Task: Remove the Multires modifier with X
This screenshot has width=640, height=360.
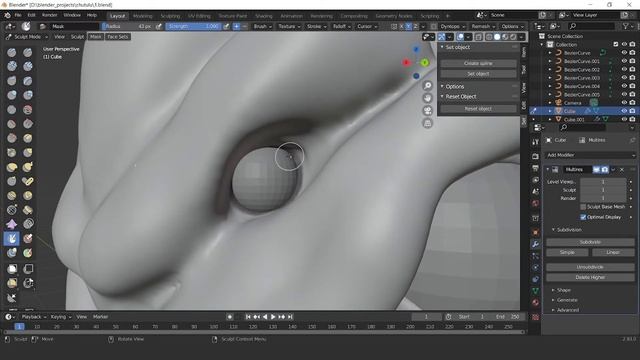Action: click(622, 169)
